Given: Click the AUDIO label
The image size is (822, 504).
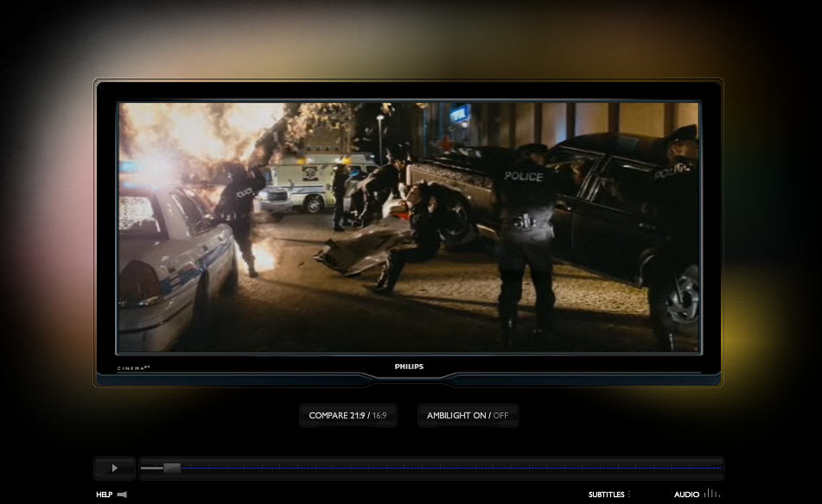Looking at the screenshot, I should (687, 494).
